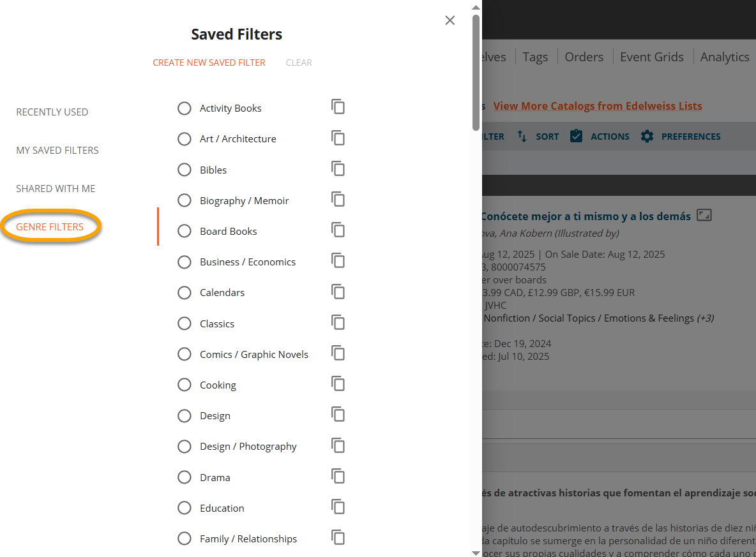Screen dimensions: 756x557
Task: Click the book title Conócete mejor a ti mismo
Action: point(586,216)
